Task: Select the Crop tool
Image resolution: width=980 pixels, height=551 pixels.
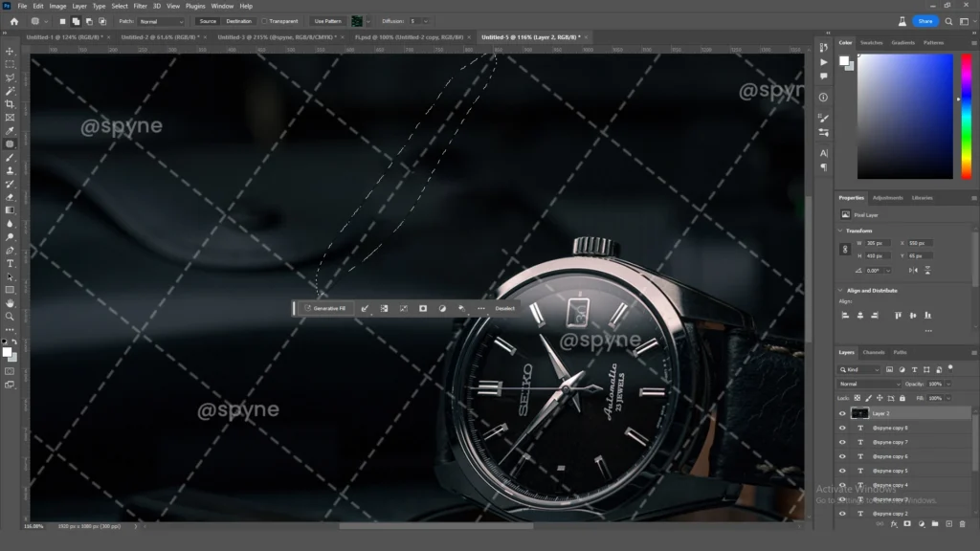Action: pyautogui.click(x=10, y=104)
